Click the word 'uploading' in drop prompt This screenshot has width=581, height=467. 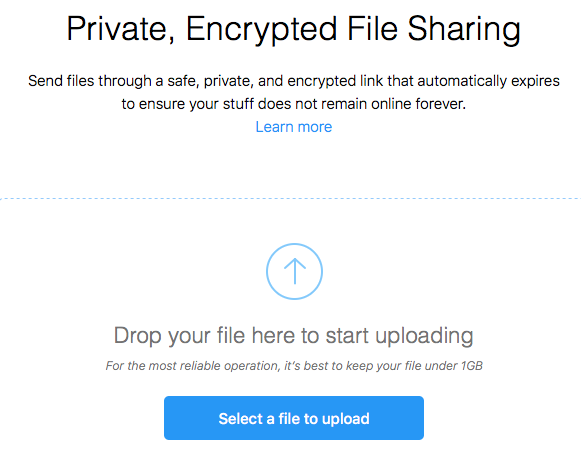point(424,337)
